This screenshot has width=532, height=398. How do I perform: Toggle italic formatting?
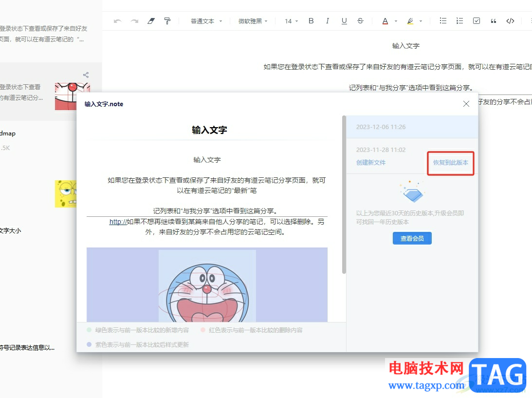click(328, 21)
